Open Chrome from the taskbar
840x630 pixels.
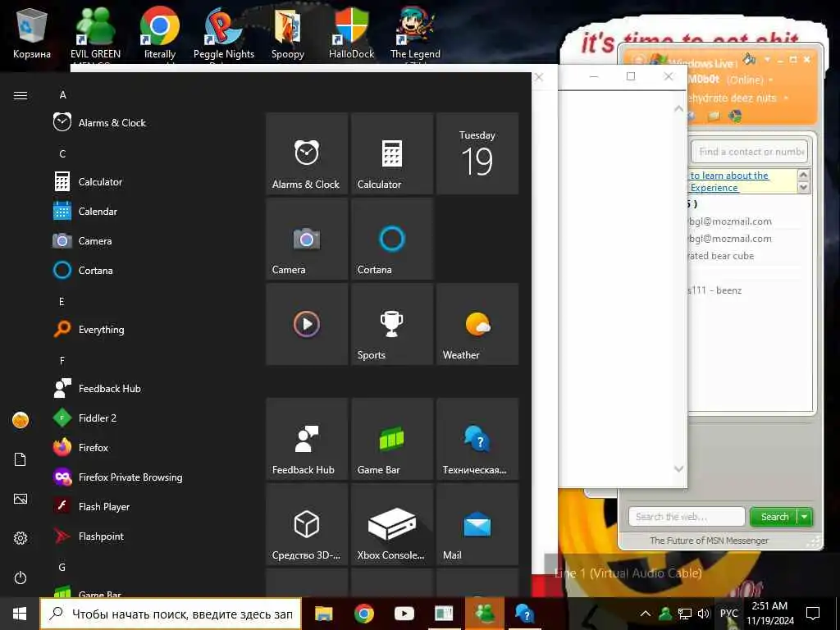point(363,614)
